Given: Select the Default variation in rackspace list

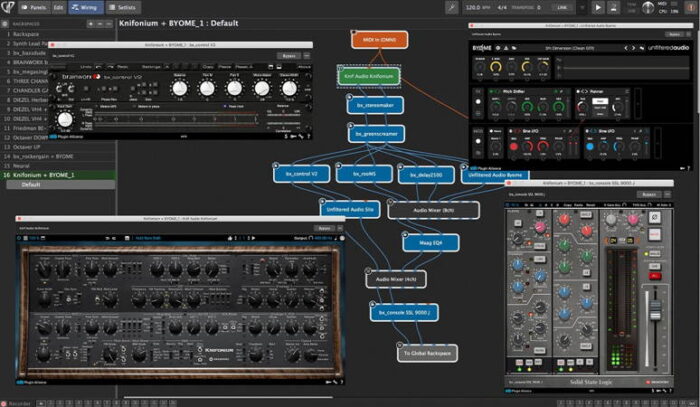Looking at the screenshot, I should pyautogui.click(x=30, y=185).
